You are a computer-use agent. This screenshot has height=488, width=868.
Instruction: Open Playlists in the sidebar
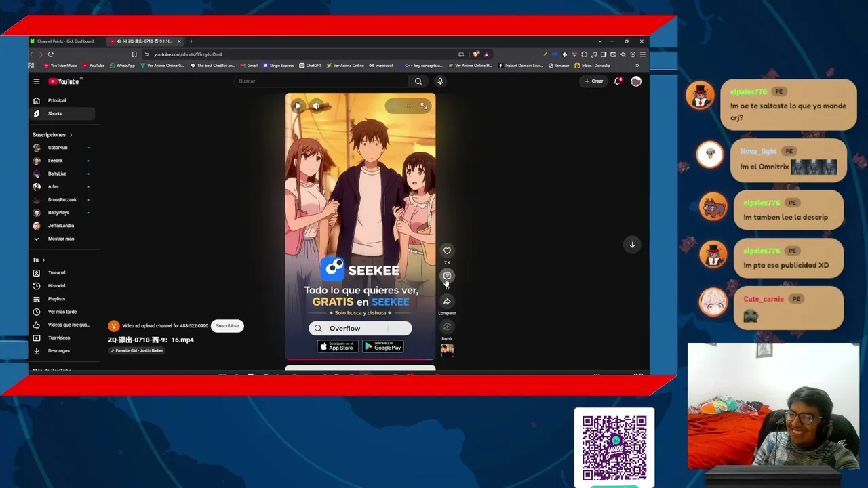tap(62, 299)
